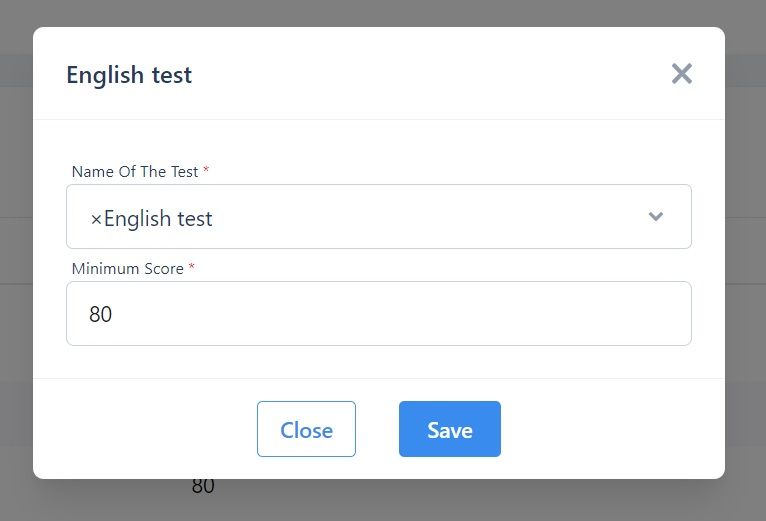Expand the test name chevron arrow
The width and height of the screenshot is (766, 521).
click(656, 216)
